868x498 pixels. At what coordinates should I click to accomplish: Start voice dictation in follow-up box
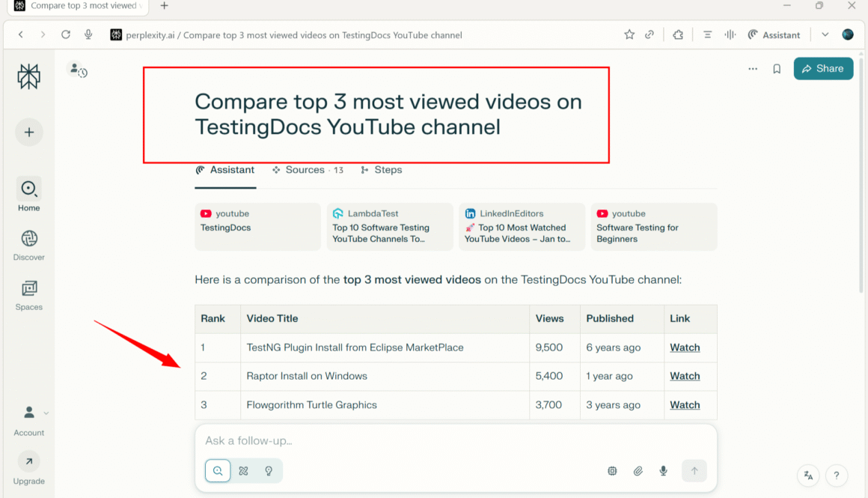point(663,471)
